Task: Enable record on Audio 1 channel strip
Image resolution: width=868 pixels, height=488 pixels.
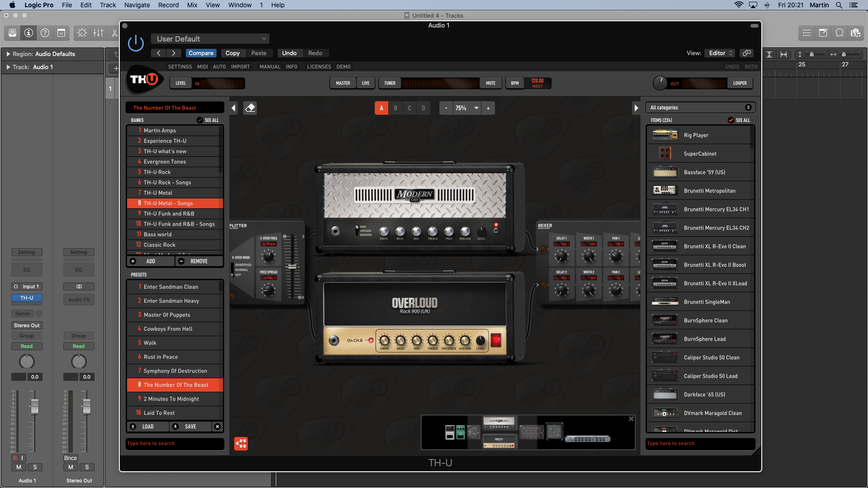Action: pos(15,458)
